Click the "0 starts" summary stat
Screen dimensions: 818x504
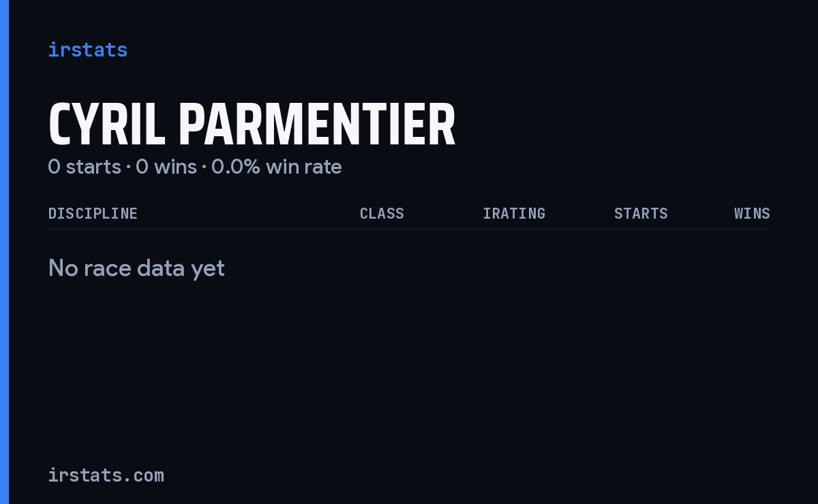(85, 167)
